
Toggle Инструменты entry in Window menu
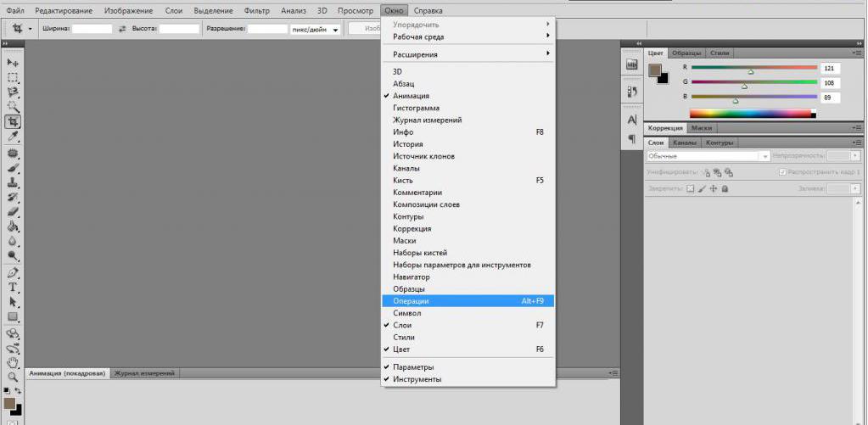[417, 379]
